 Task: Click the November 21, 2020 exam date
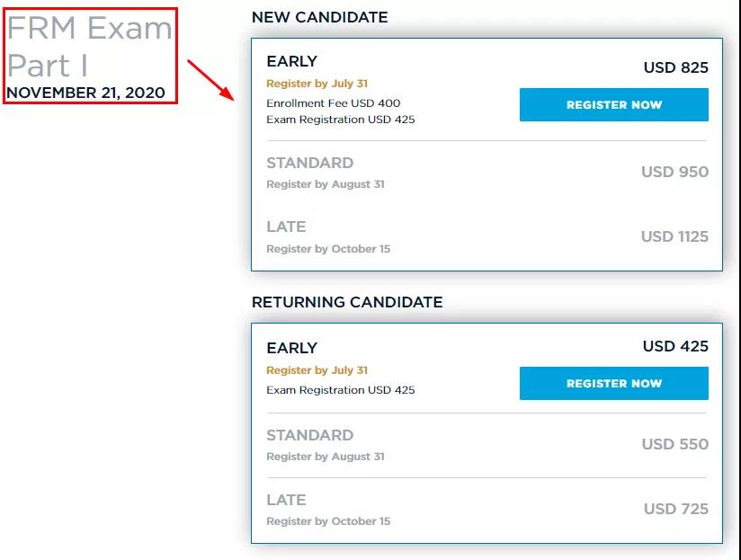click(x=85, y=93)
